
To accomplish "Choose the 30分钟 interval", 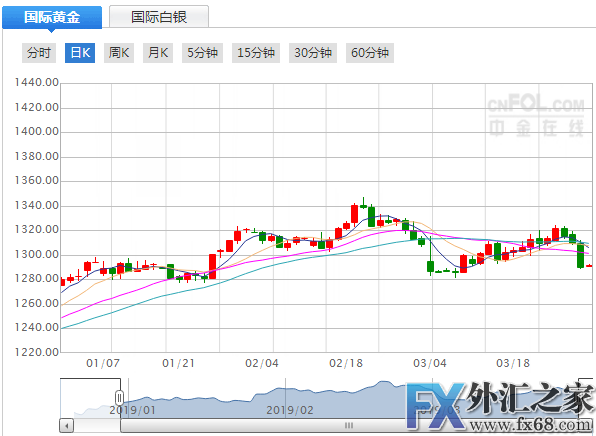I will click(313, 53).
